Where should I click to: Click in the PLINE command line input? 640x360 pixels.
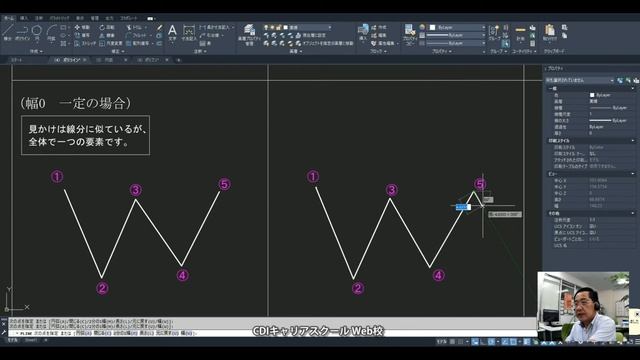[273, 333]
